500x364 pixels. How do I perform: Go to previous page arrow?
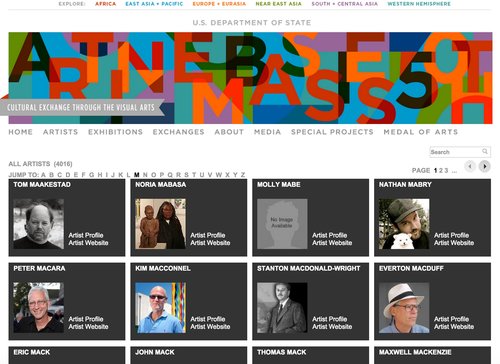[x=470, y=166]
